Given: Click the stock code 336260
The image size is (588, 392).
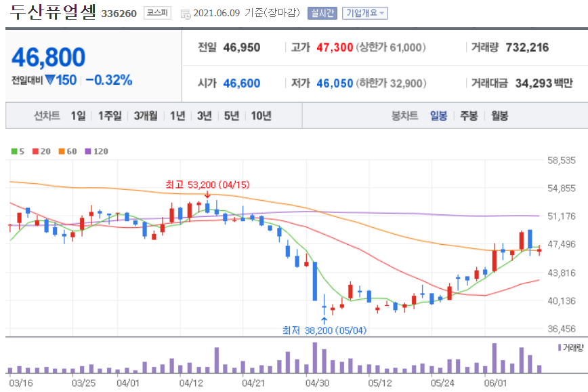Looking at the screenshot, I should (119, 14).
